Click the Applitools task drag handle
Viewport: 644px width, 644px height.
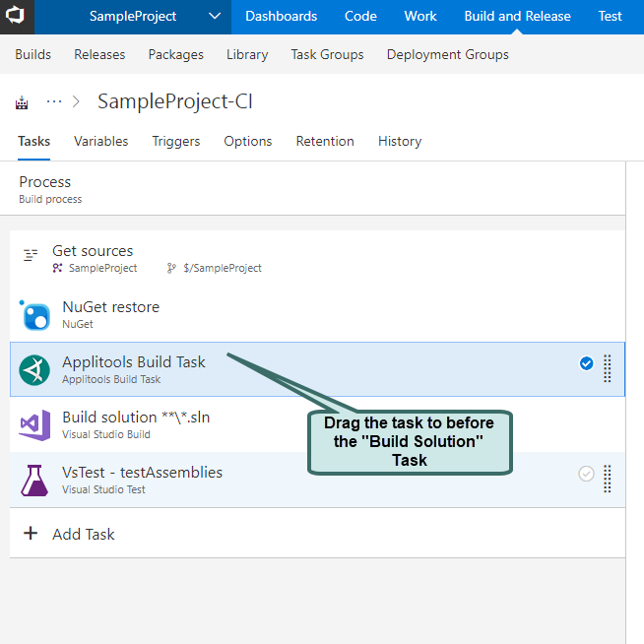[x=607, y=368]
